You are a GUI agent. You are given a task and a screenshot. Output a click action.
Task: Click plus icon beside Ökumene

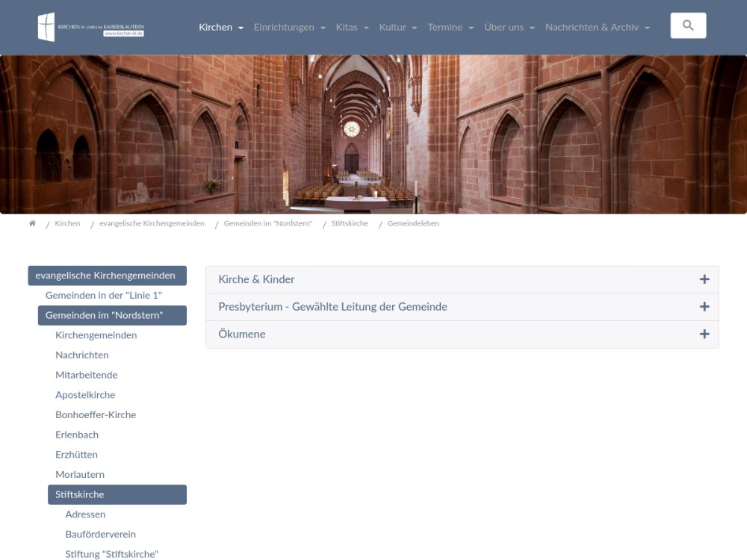pyautogui.click(x=704, y=335)
